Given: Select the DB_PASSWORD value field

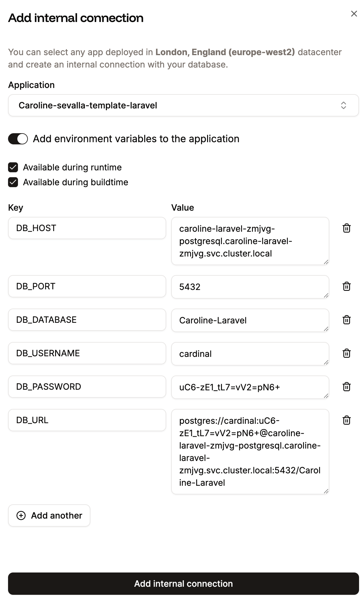Looking at the screenshot, I should pyautogui.click(x=249, y=387).
